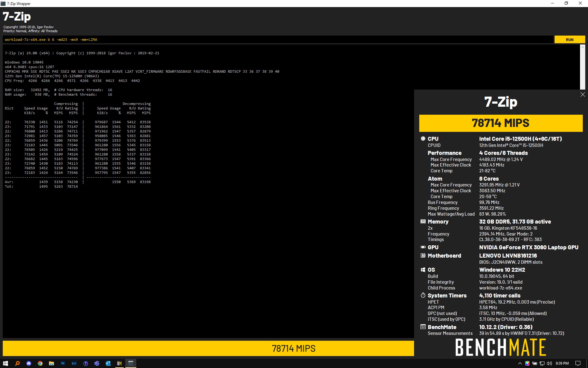Click the colorful tray app icon

(x=527, y=363)
